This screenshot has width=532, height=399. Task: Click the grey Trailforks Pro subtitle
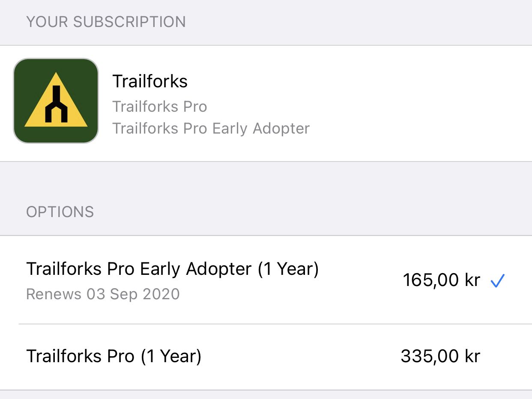(x=159, y=107)
